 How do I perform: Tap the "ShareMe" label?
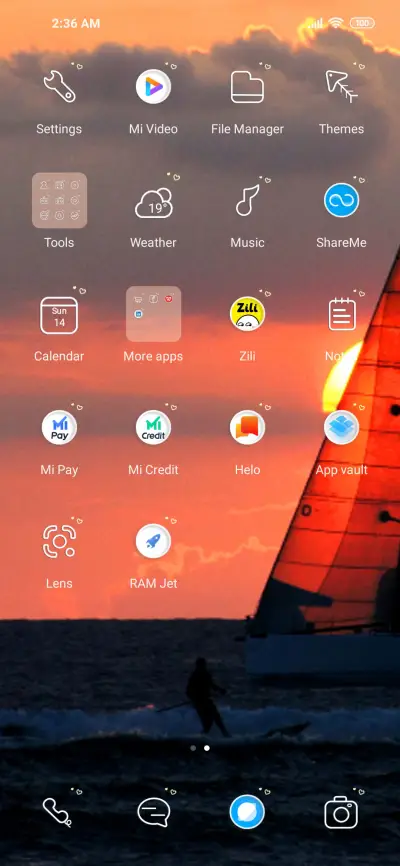tap(341, 242)
